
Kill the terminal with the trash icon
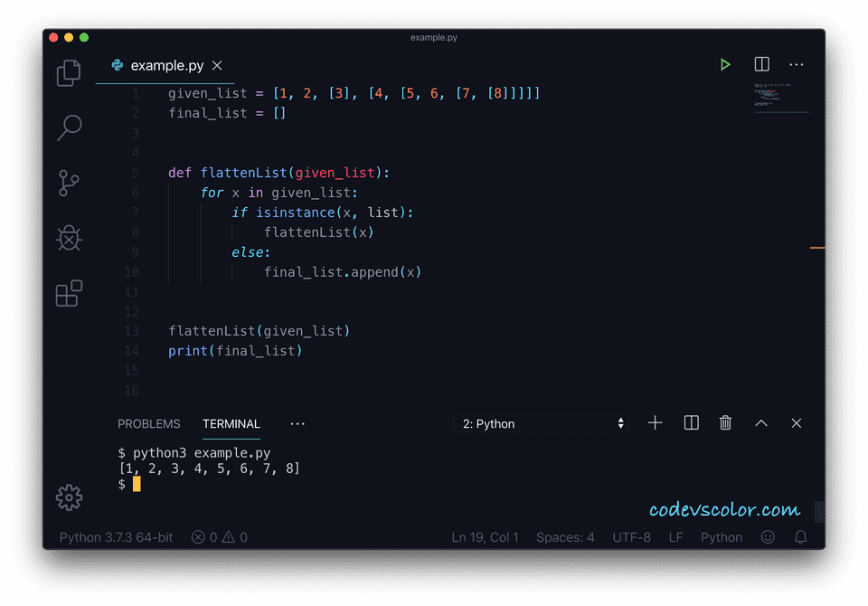click(725, 422)
